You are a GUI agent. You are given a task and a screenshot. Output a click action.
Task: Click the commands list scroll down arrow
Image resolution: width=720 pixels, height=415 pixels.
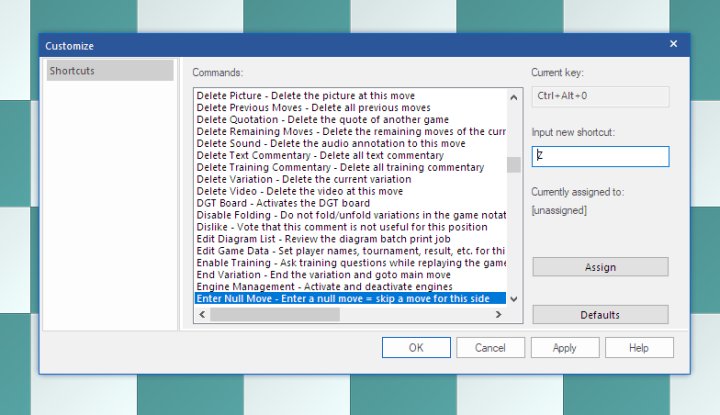click(x=514, y=299)
